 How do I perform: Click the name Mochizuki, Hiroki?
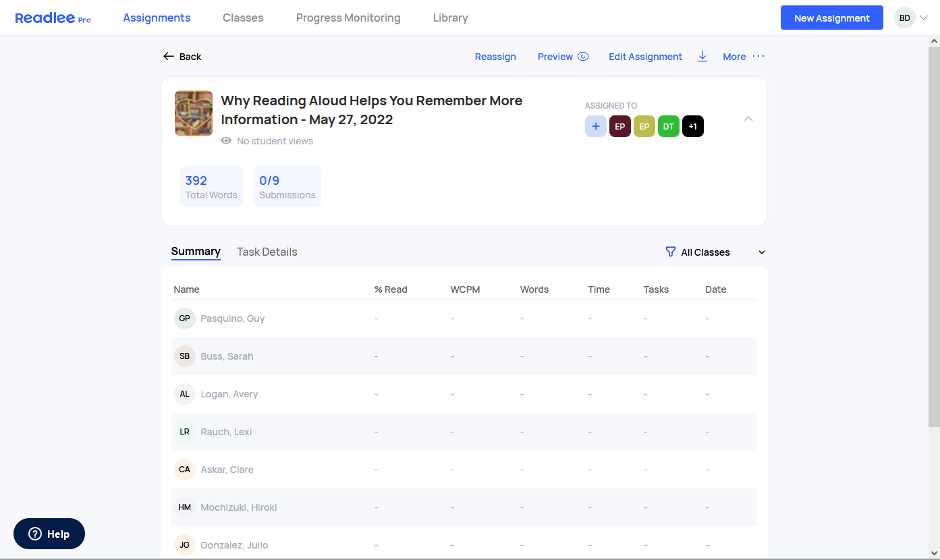point(239,507)
